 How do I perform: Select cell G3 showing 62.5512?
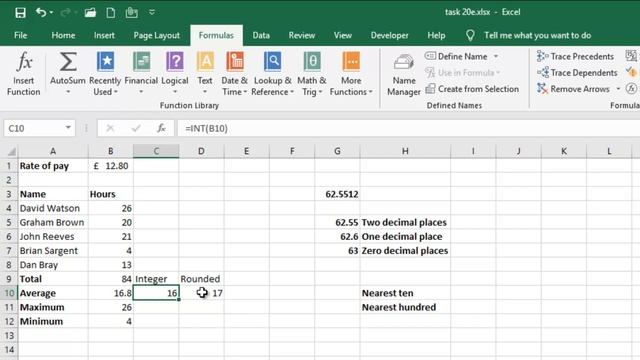(x=337, y=194)
